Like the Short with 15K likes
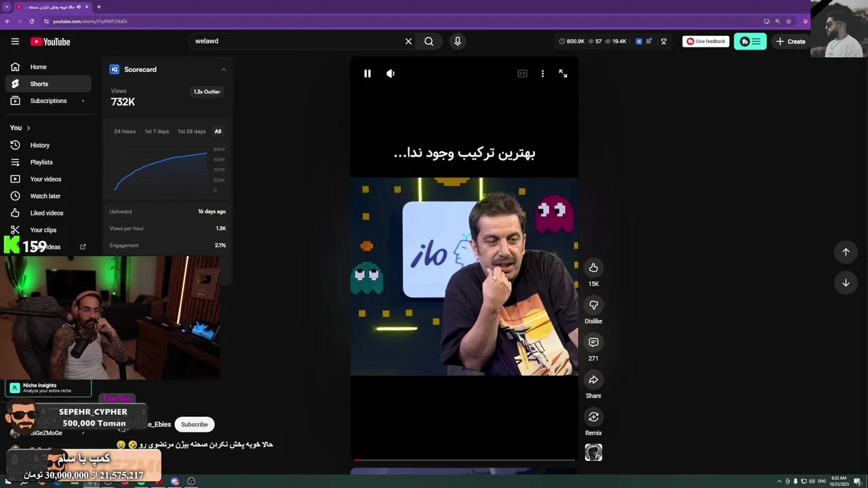This screenshot has height=488, width=868. coord(593,268)
